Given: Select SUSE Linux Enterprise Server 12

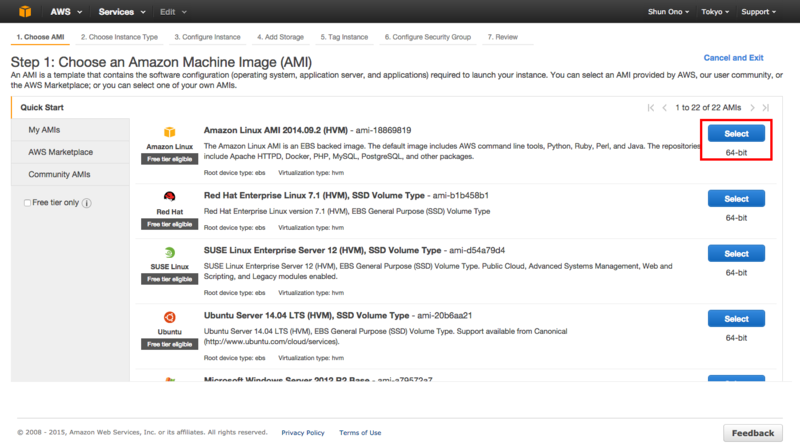Looking at the screenshot, I should coord(736,254).
